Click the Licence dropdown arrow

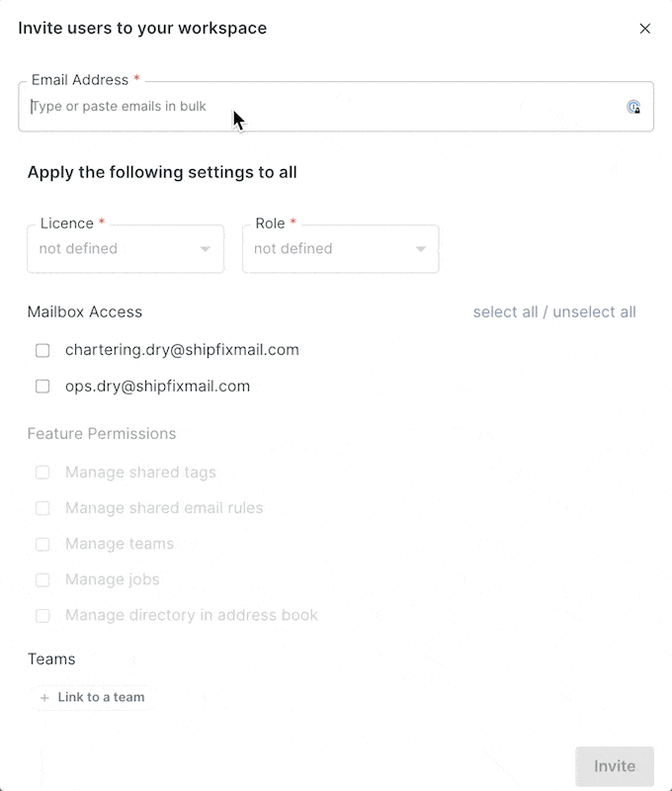(x=206, y=249)
